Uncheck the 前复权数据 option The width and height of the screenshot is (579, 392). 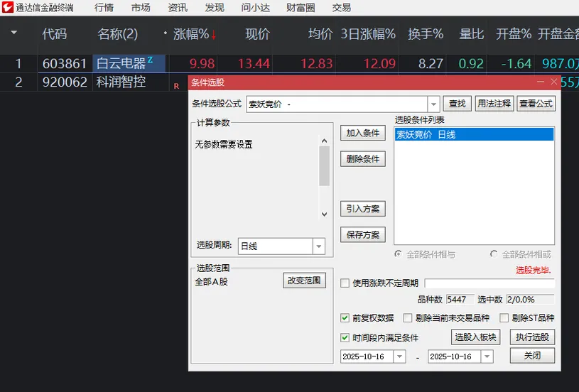[x=345, y=318]
